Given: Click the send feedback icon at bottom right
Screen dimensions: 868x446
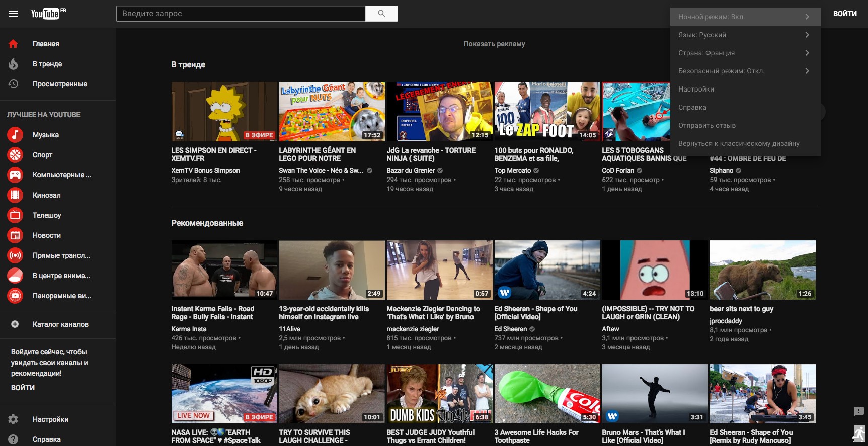Looking at the screenshot, I should [x=858, y=412].
